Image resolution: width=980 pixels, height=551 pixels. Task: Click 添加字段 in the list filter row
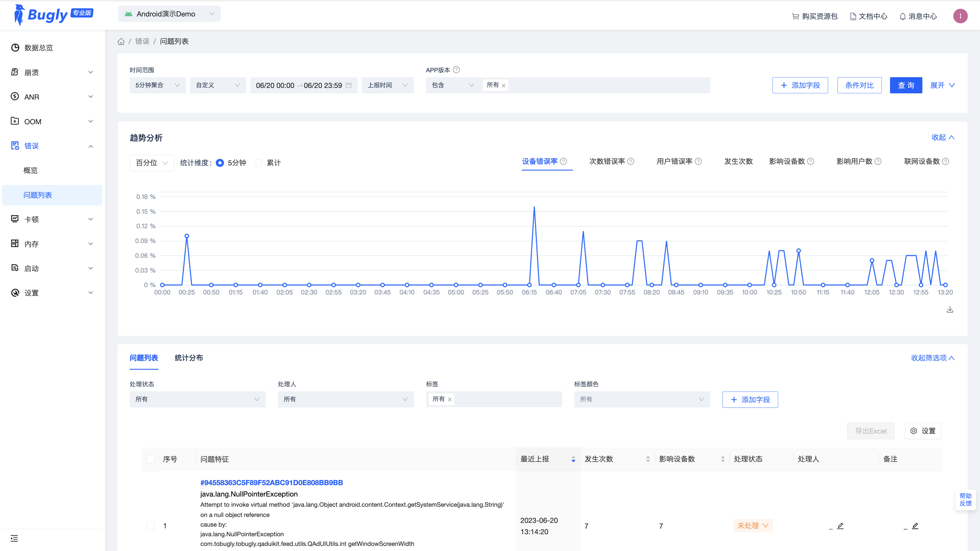pyautogui.click(x=750, y=400)
